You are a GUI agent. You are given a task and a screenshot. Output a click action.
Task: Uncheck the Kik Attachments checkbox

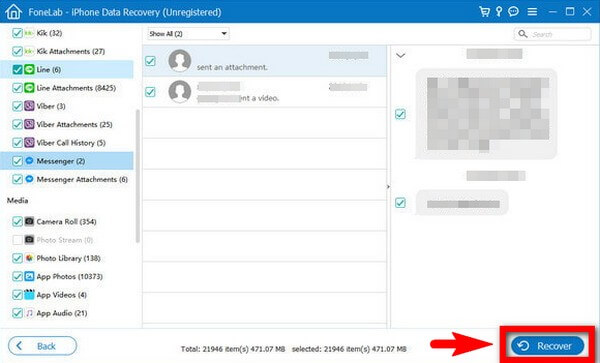tap(17, 51)
